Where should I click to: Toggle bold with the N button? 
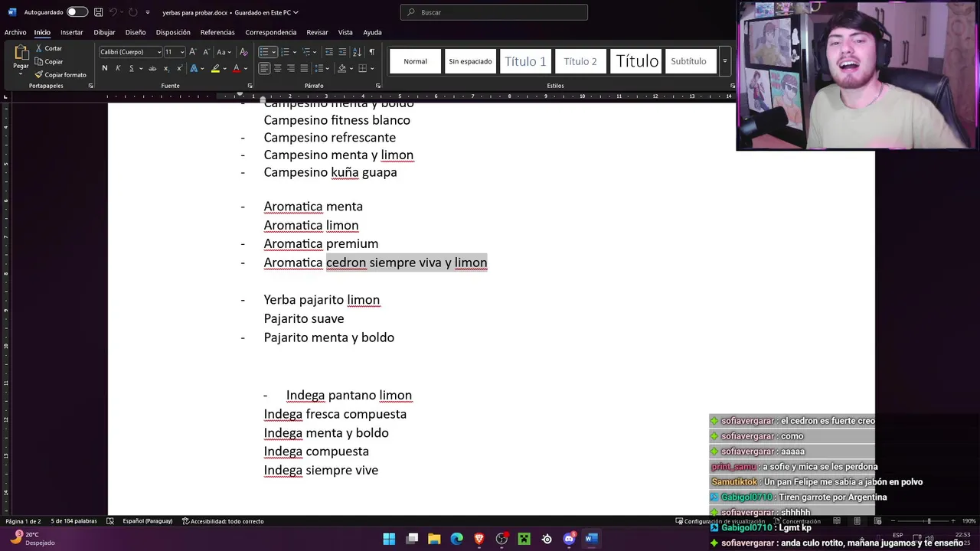pyautogui.click(x=105, y=68)
